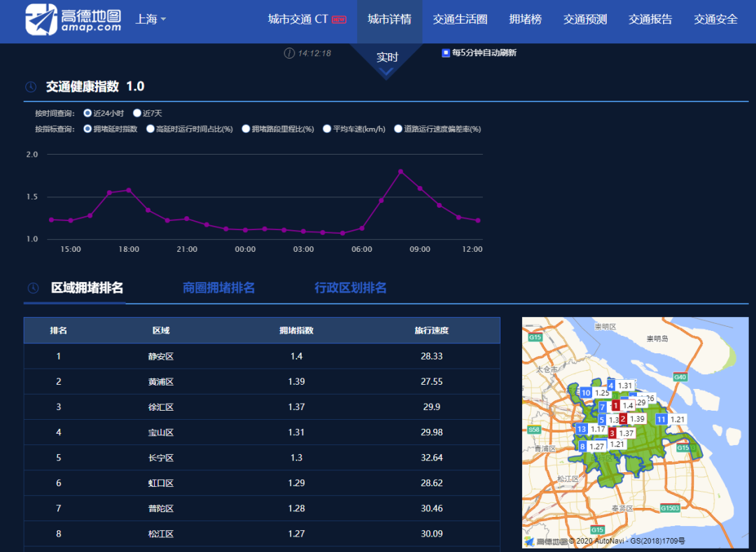Switch to 行政区划排名 tab

(351, 288)
